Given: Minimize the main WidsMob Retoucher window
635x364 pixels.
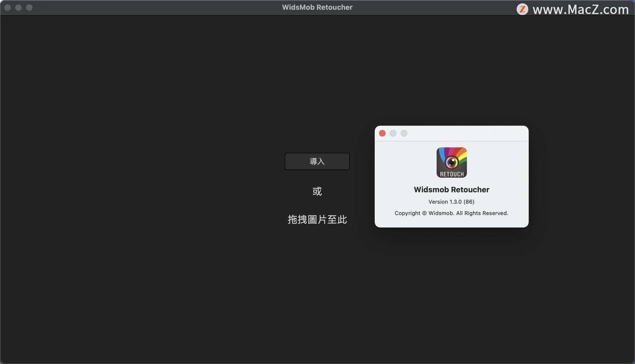Looking at the screenshot, I should pyautogui.click(x=19, y=7).
